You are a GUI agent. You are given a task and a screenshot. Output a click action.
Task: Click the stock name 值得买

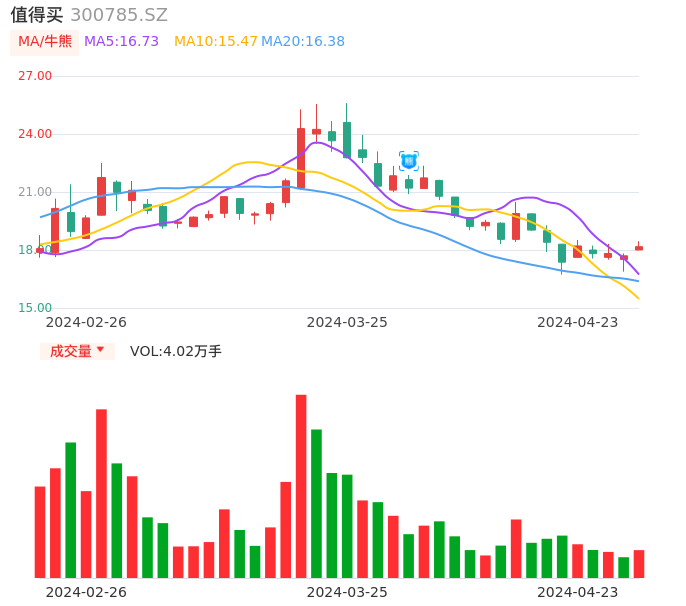[37, 14]
